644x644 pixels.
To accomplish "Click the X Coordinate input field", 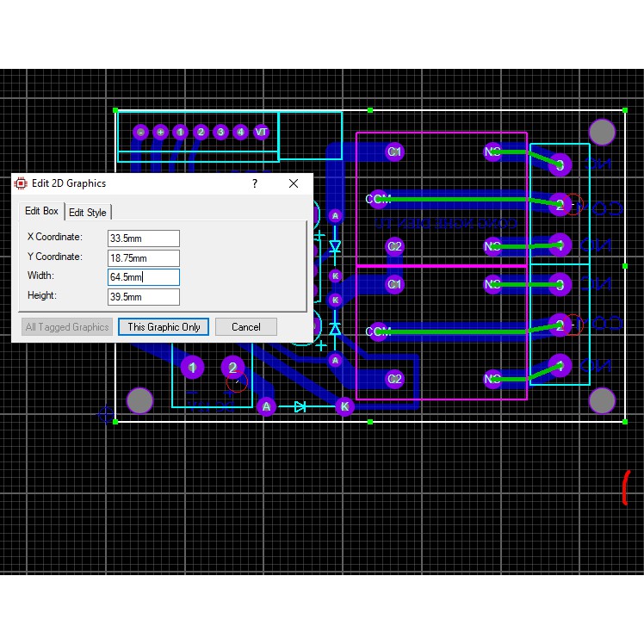I will [x=143, y=238].
